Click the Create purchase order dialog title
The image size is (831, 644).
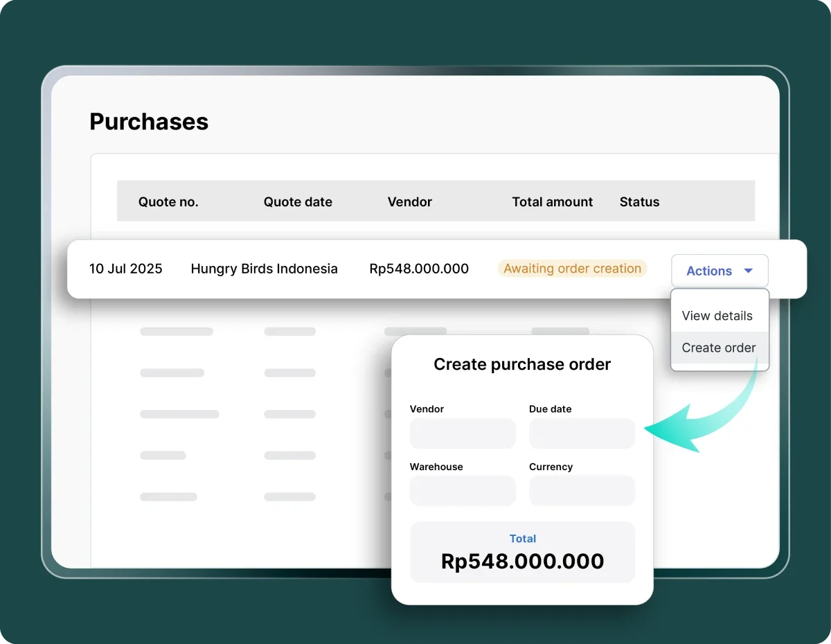(522, 364)
